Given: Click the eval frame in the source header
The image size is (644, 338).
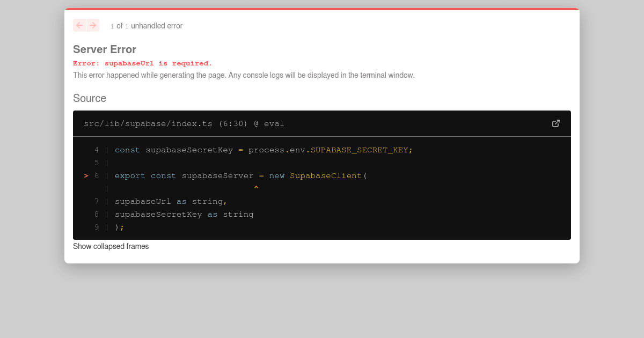Looking at the screenshot, I should click(x=274, y=123).
